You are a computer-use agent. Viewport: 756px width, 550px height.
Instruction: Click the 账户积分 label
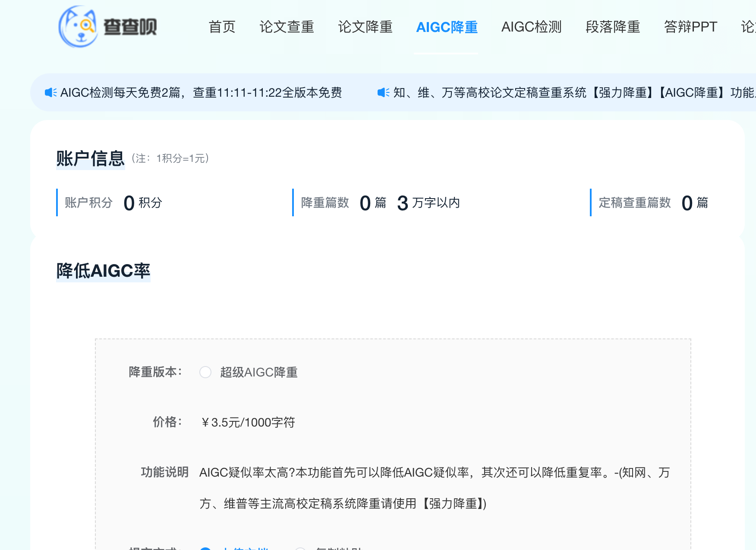coord(89,202)
